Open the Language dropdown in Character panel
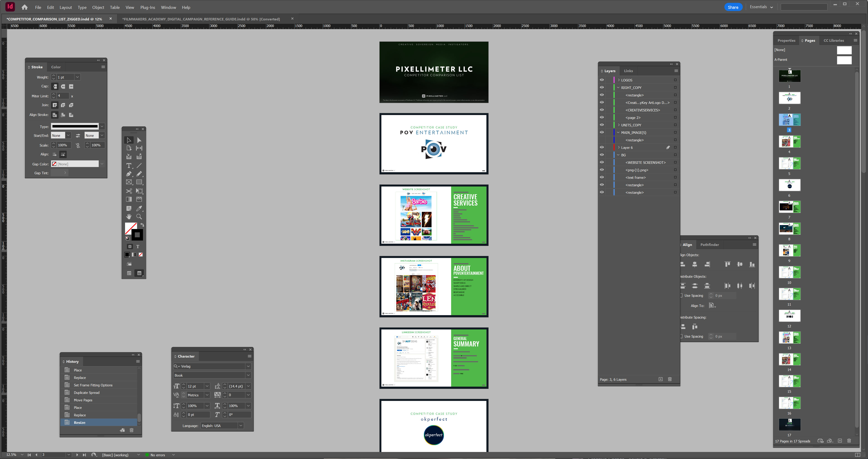The height and width of the screenshot is (459, 868). (x=241, y=426)
